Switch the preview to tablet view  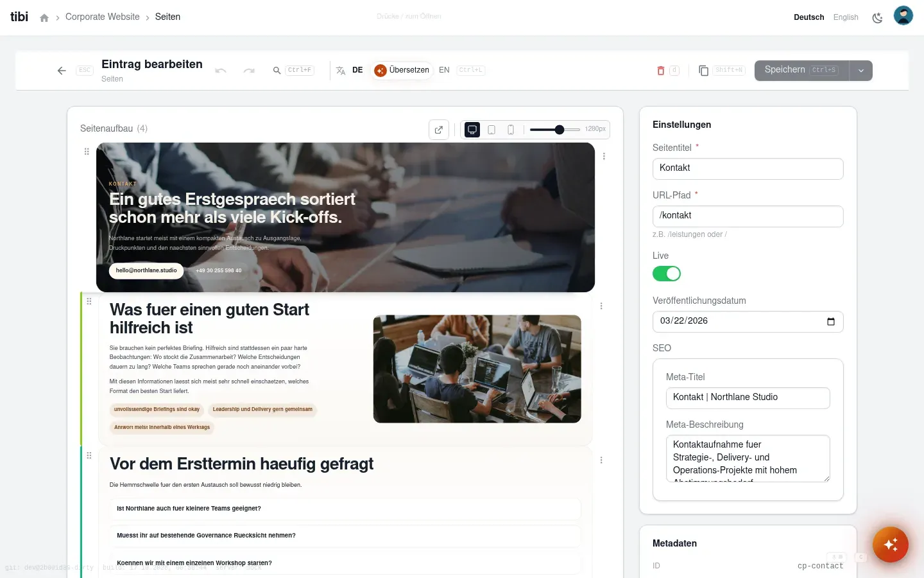click(x=492, y=130)
